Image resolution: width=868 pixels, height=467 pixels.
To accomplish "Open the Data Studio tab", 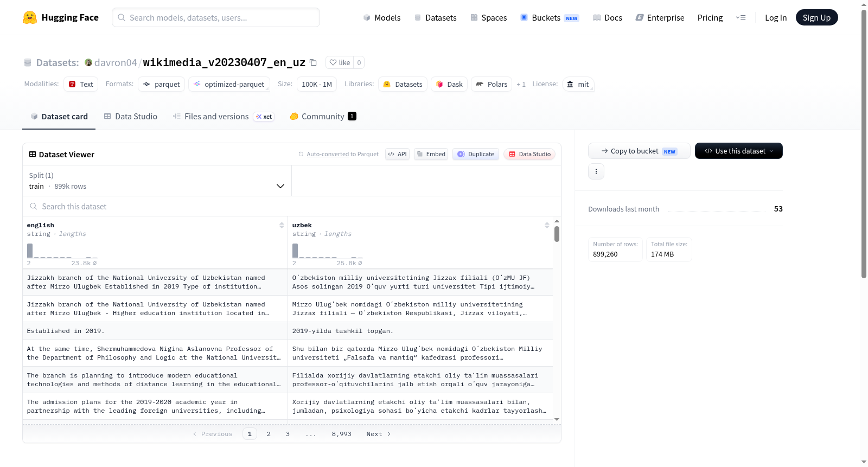I will click(x=131, y=116).
